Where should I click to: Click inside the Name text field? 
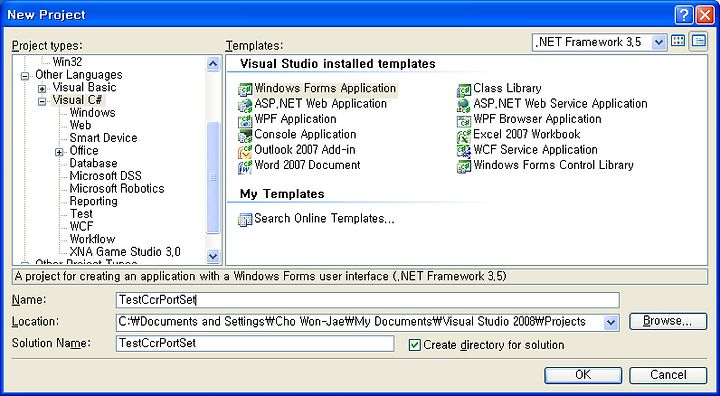(368, 300)
